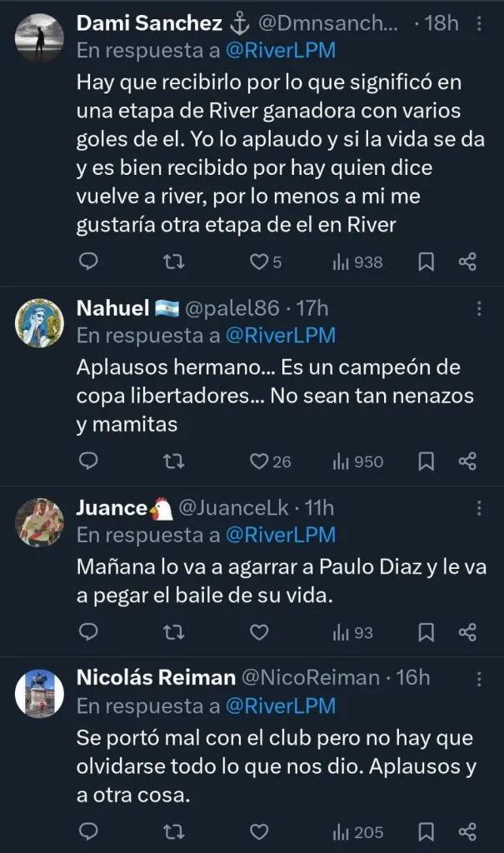The image size is (504, 853).
Task: Open Nicolás Reiman's profile name
Action: (156, 678)
